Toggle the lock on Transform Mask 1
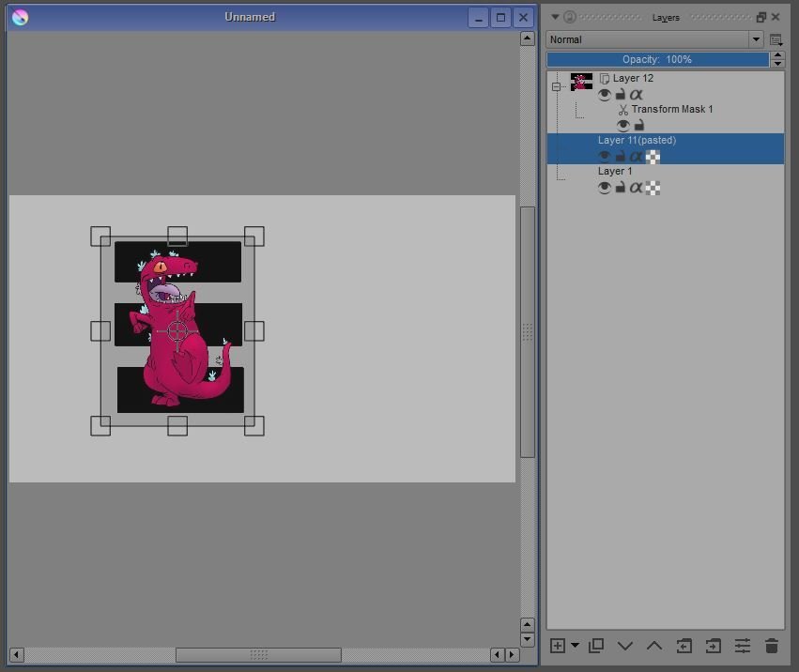The width and height of the screenshot is (799, 672). tap(639, 125)
